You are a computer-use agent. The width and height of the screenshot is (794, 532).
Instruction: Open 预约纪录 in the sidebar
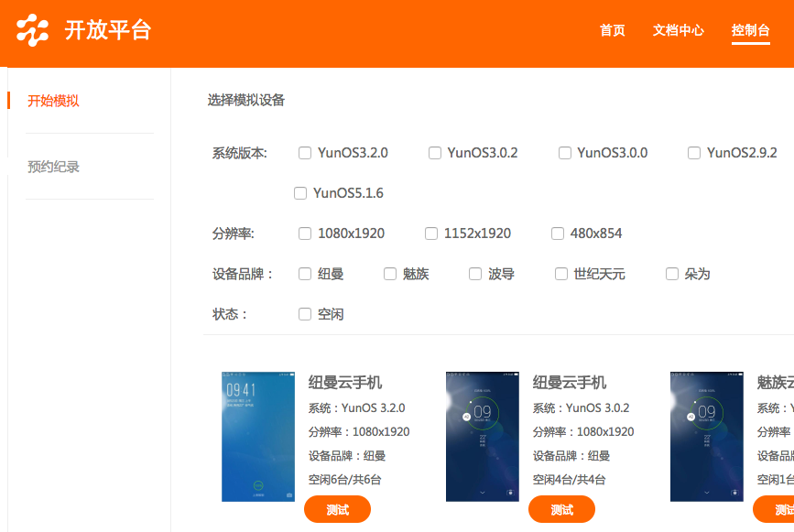53,167
